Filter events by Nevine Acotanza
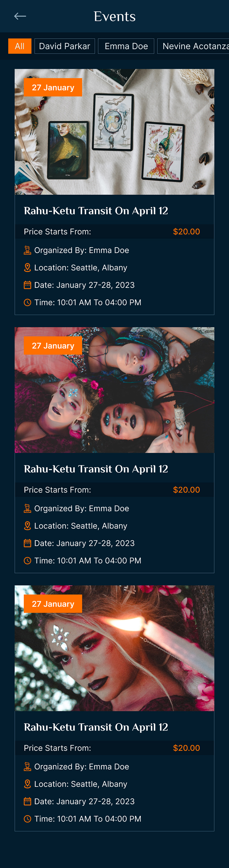Viewport: 229px width, 868px height. click(194, 46)
